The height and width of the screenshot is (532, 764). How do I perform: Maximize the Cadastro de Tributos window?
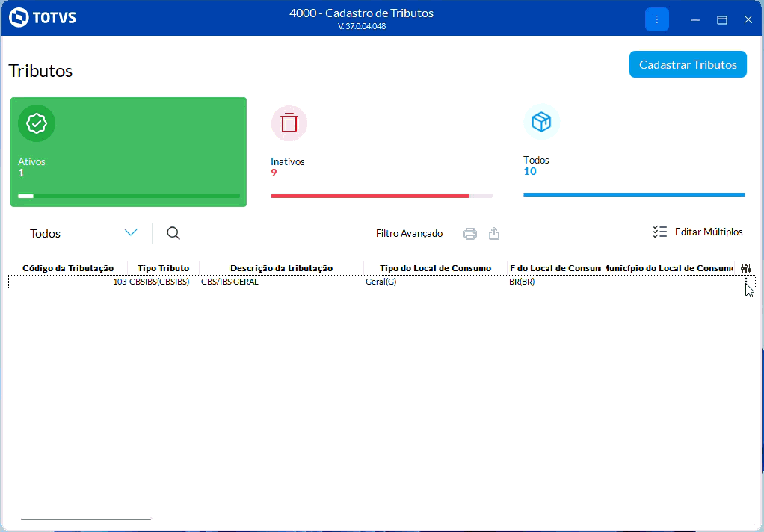(x=722, y=20)
